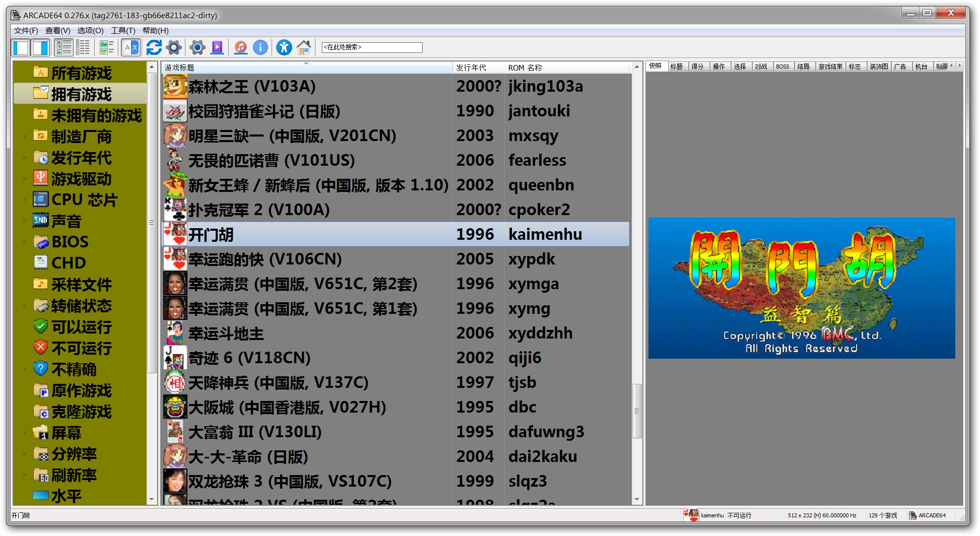Image resolution: width=980 pixels, height=536 pixels.
Task: Select the 幸运跑的快 (V106CN) game row
Action: pyautogui.click(x=396, y=259)
